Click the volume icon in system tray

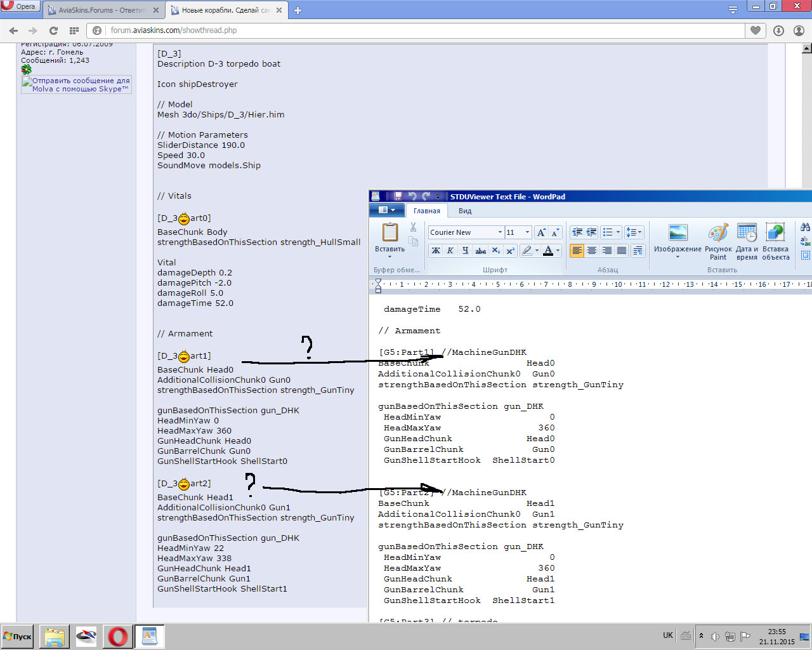point(716,636)
